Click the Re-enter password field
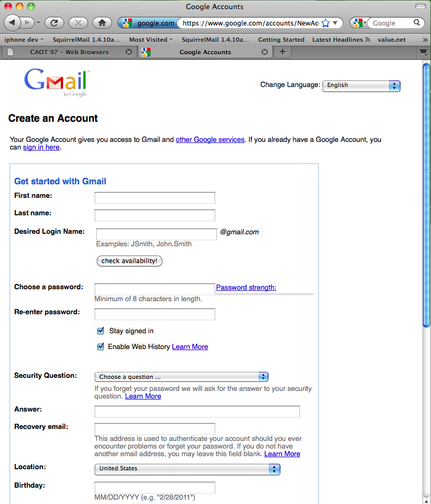Image resolution: width=431 pixels, height=504 pixels. click(x=154, y=314)
